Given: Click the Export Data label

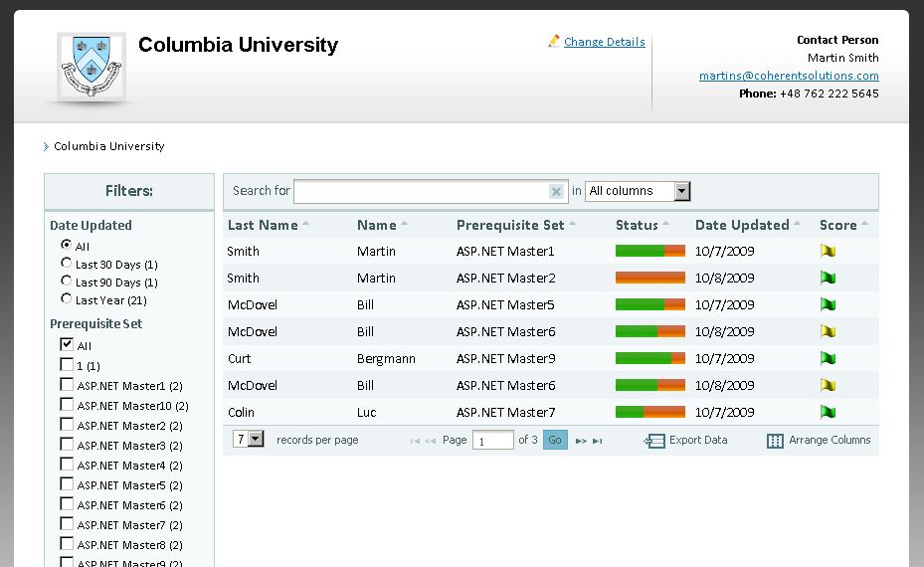Looking at the screenshot, I should coord(698,441).
